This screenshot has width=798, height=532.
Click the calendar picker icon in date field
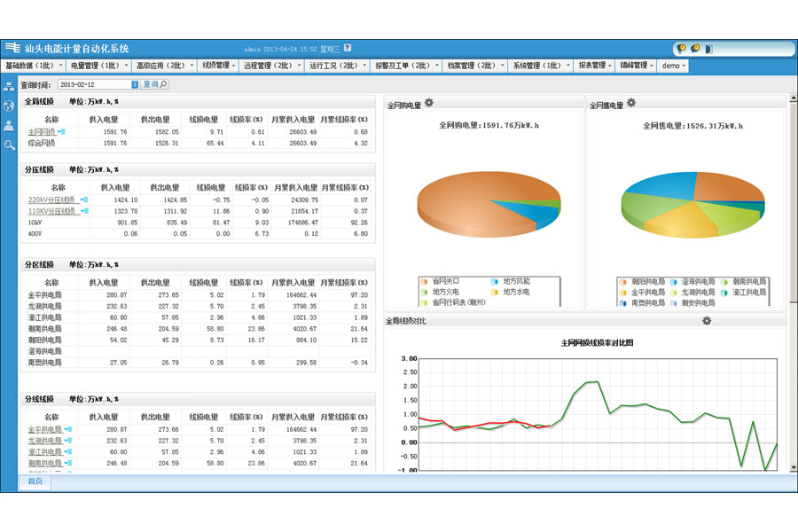pos(135,85)
